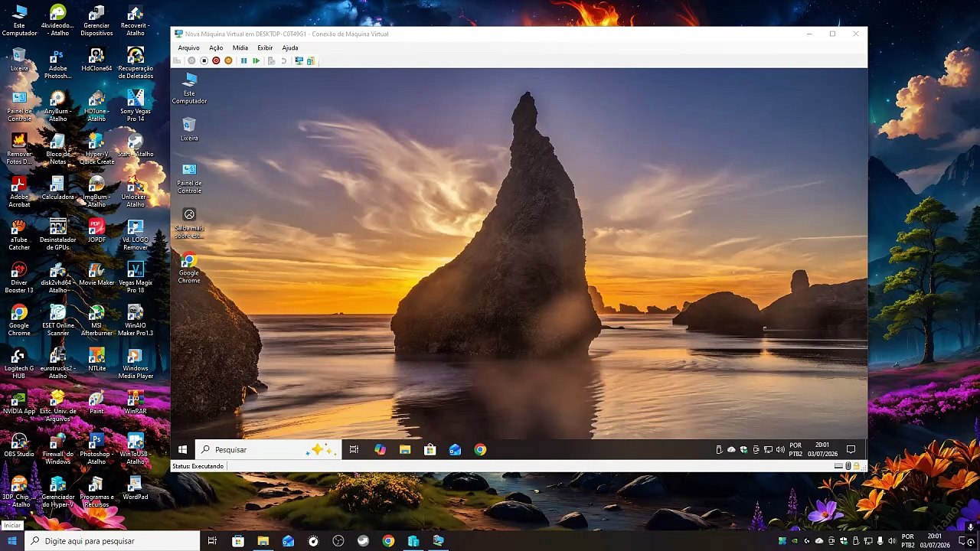Open Outlook in the VM taskbar

point(455,450)
